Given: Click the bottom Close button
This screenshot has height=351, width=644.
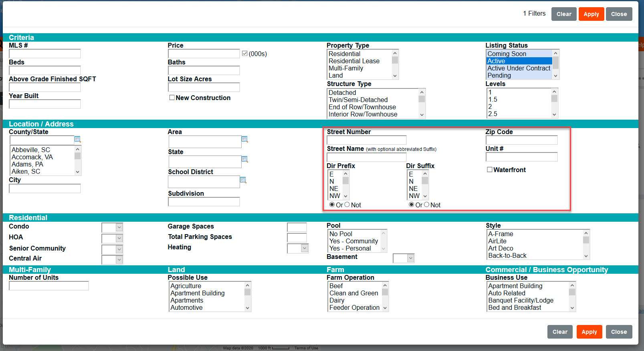Looking at the screenshot, I should coord(619,332).
